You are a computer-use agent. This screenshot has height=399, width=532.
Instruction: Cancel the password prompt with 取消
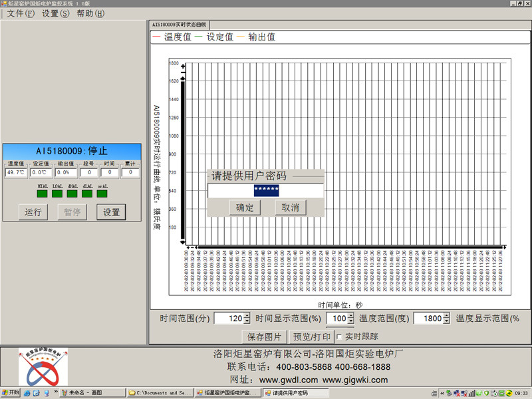coord(290,207)
